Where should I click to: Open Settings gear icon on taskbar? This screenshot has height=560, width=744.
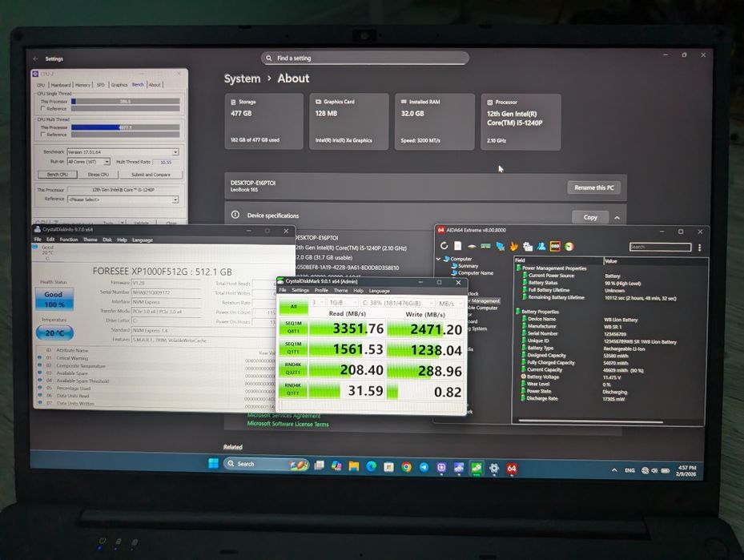494,469
